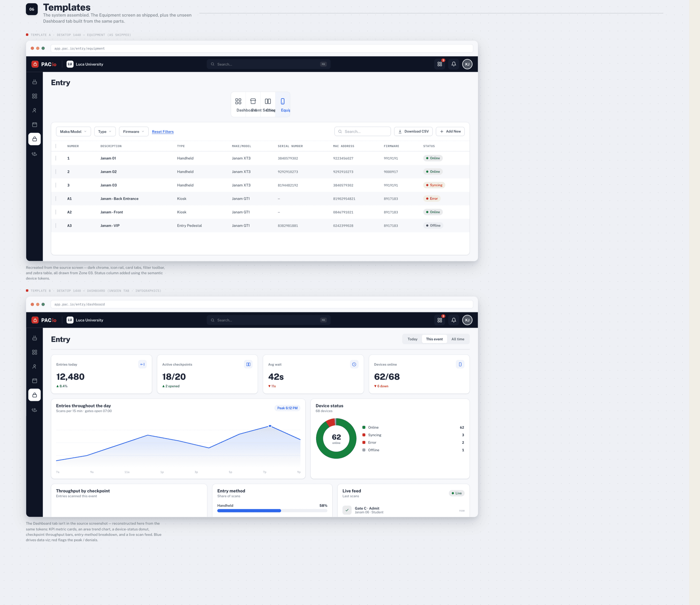The height and width of the screenshot is (605, 700).
Task: Click Live badge in Live feed card
Action: (456, 493)
